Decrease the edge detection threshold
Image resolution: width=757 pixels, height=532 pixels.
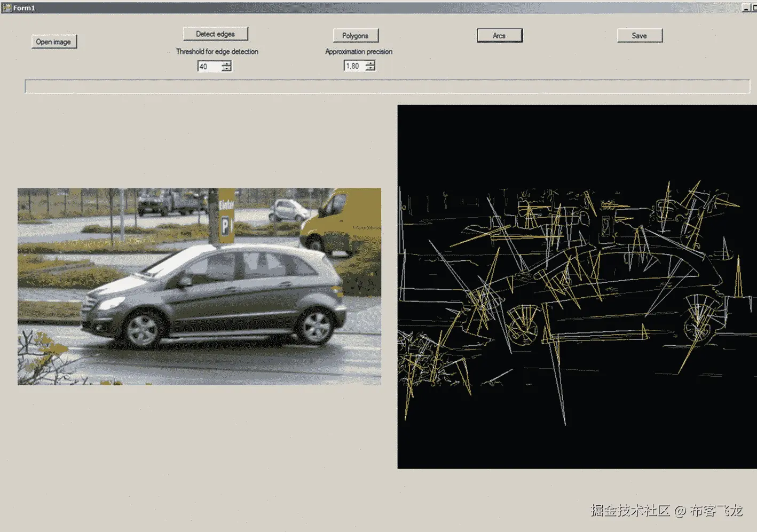click(226, 69)
